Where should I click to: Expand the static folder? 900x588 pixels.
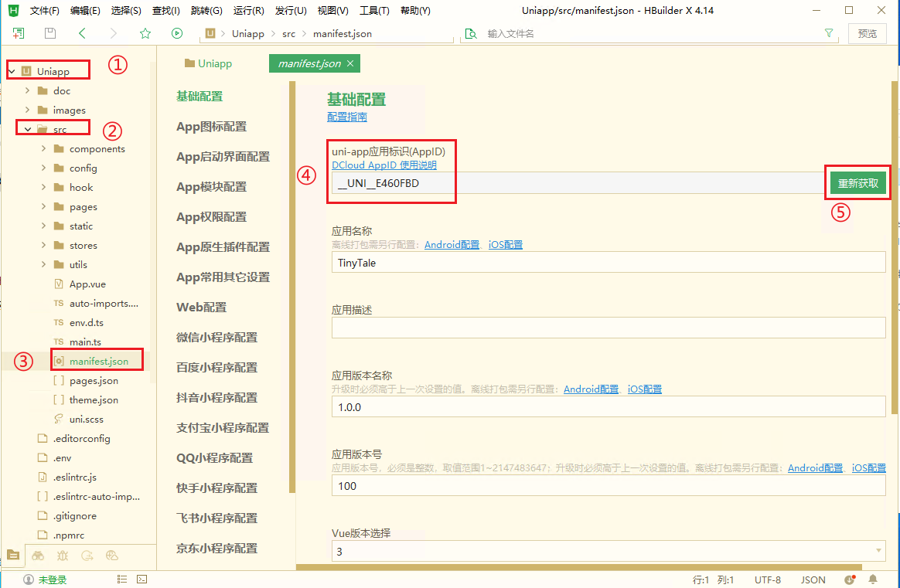43,226
